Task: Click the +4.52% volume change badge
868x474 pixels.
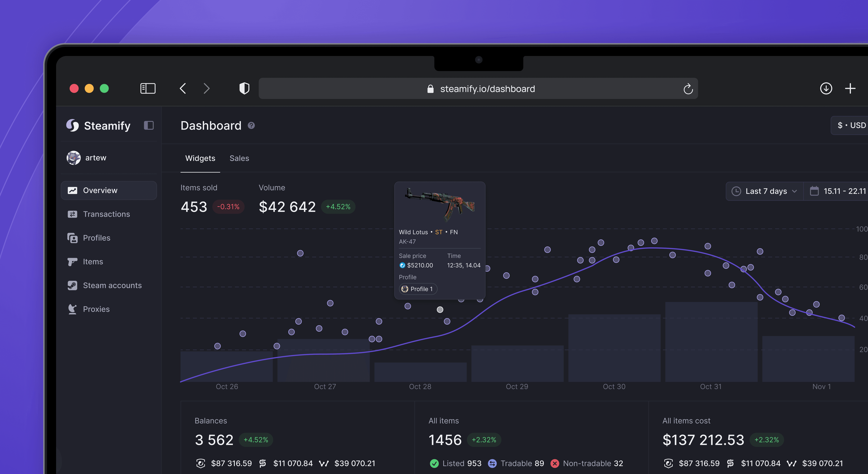Action: click(338, 207)
